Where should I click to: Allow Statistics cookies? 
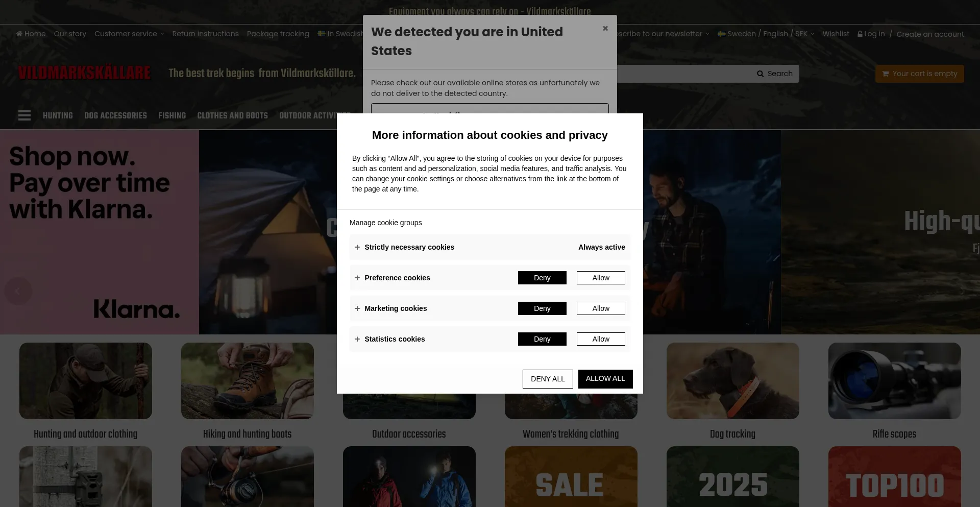pos(600,339)
